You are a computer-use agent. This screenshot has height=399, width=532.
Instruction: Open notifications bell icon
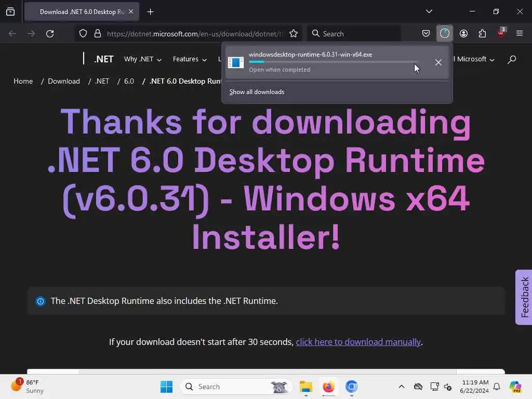(x=497, y=387)
